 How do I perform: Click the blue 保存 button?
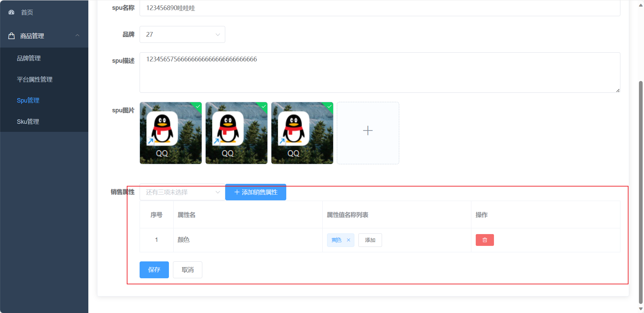[154, 269]
